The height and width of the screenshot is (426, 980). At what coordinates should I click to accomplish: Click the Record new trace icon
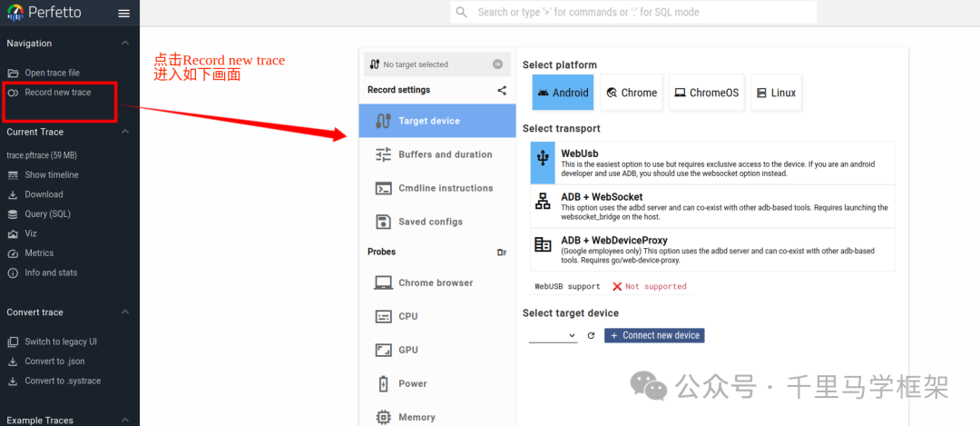(x=13, y=93)
